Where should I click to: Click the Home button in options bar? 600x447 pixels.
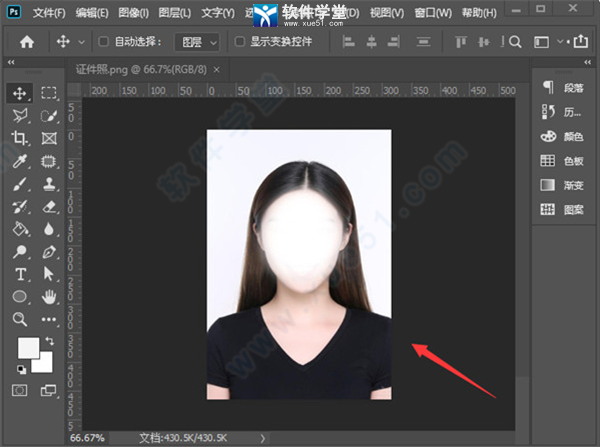click(27, 42)
